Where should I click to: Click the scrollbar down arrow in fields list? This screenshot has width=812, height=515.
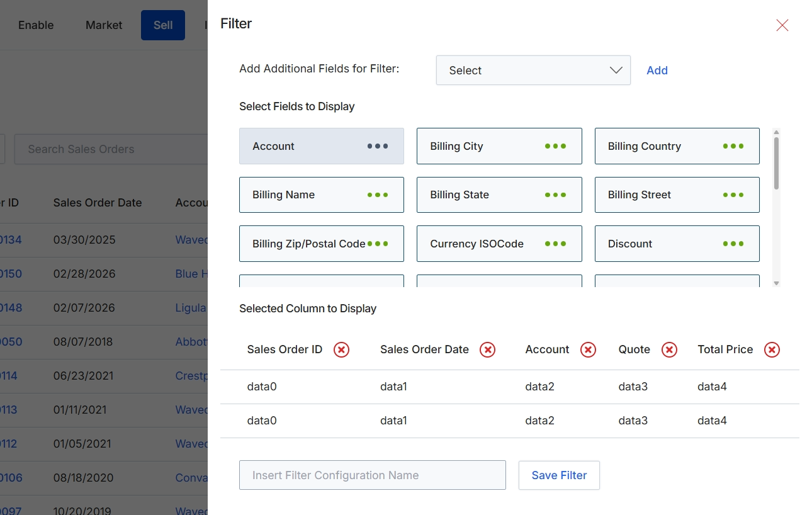(776, 283)
